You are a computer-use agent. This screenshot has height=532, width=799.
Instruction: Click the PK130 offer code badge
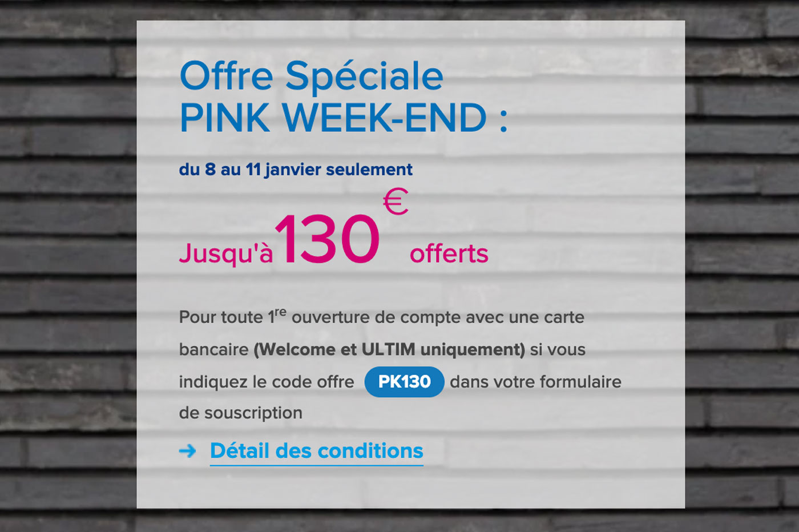[404, 381]
